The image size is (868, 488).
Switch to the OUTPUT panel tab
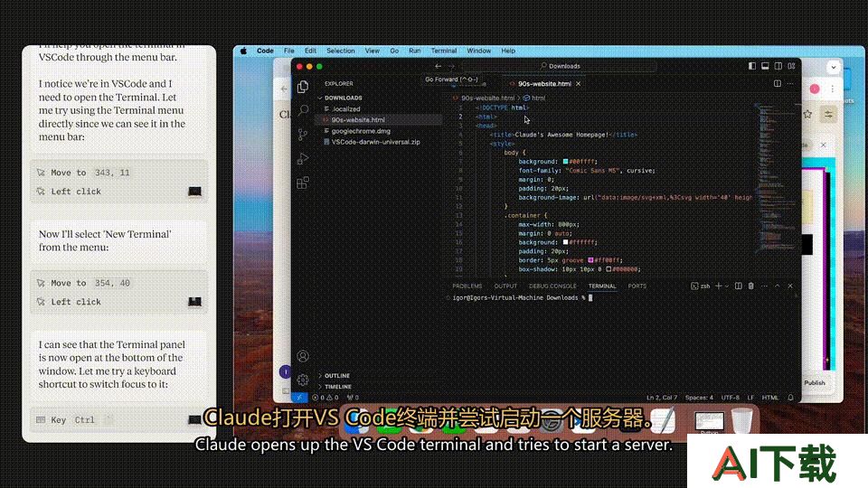[505, 286]
